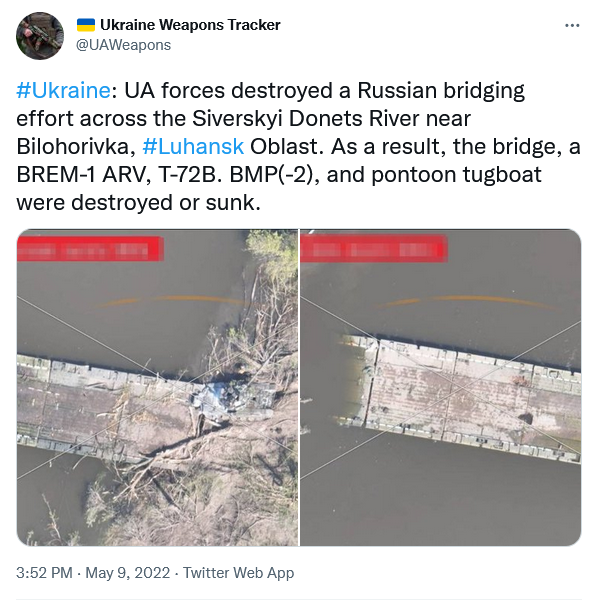Viewport: 598px width, 606px height.
Task: Open left photo of tank on bridge
Action: tap(157, 387)
